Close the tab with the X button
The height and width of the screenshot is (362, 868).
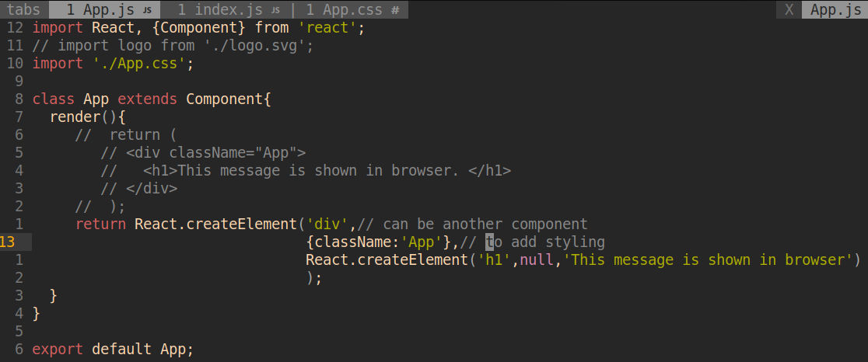point(789,9)
